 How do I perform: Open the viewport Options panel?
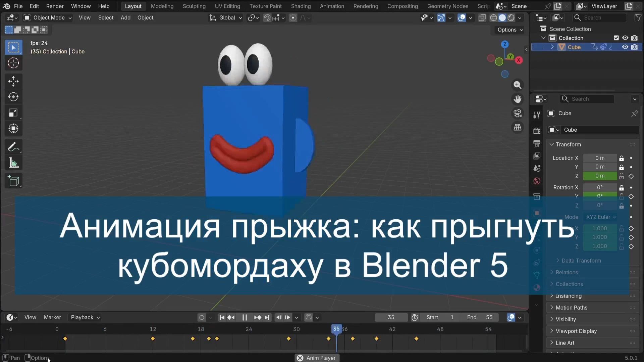click(509, 30)
